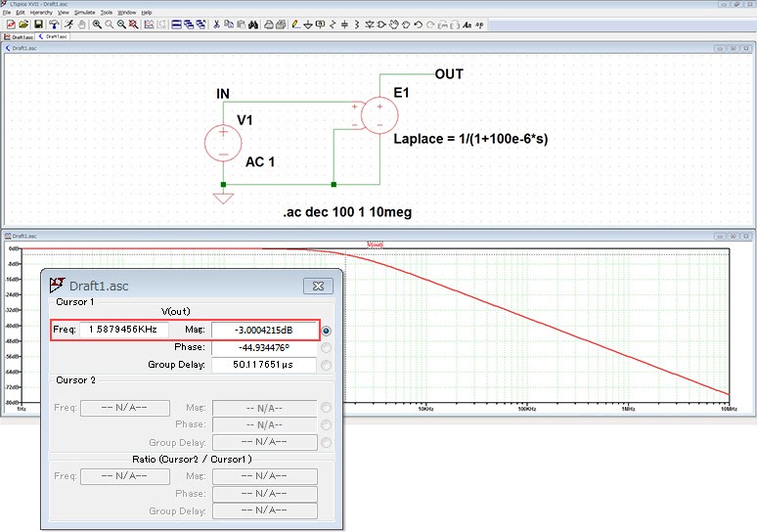
Task: Select the Text 'Aa' tool
Action: (x=467, y=23)
